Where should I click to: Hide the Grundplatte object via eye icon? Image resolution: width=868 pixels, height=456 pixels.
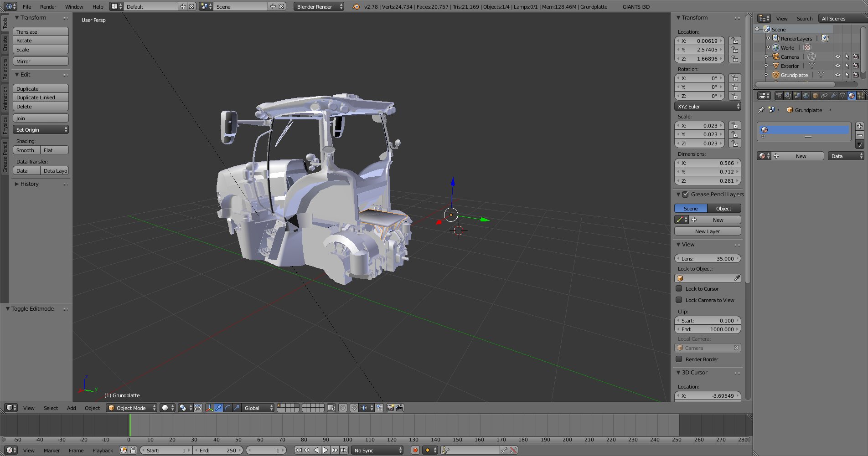[x=837, y=75]
